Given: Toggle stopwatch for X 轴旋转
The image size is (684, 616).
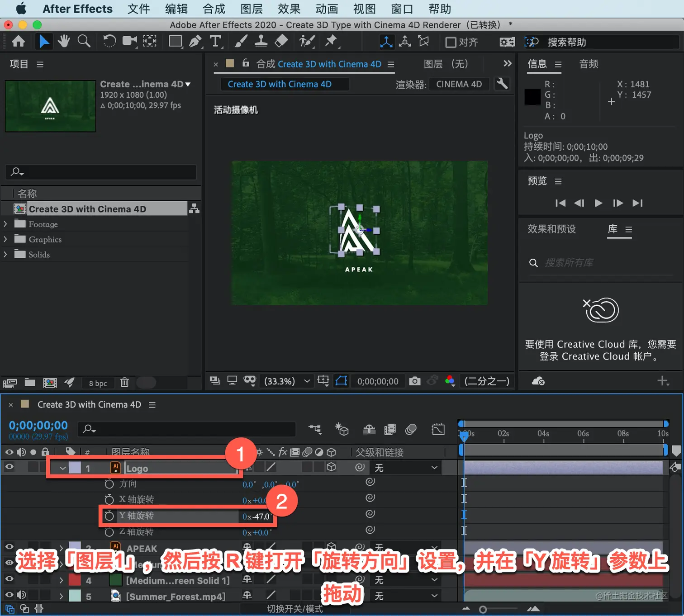Looking at the screenshot, I should pyautogui.click(x=109, y=500).
